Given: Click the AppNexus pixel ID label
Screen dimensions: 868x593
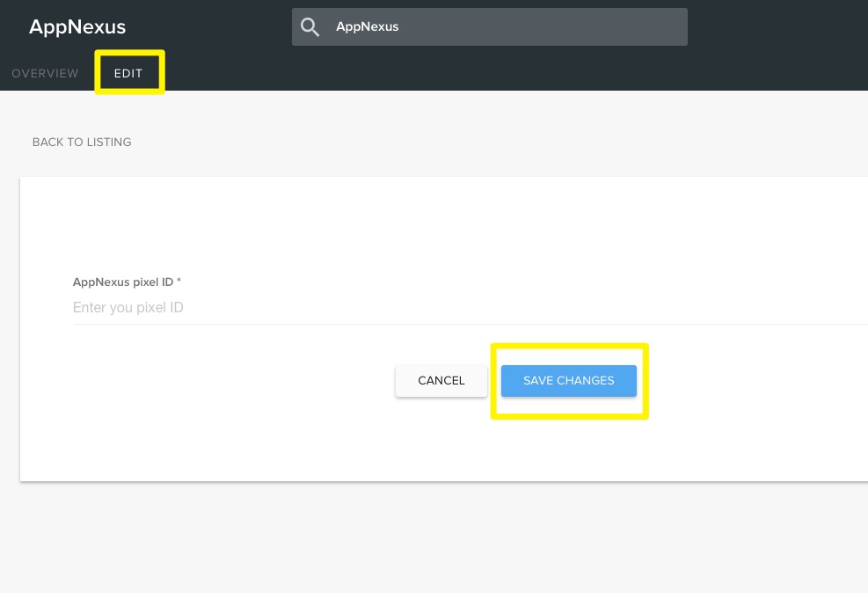Looking at the screenshot, I should (127, 282).
